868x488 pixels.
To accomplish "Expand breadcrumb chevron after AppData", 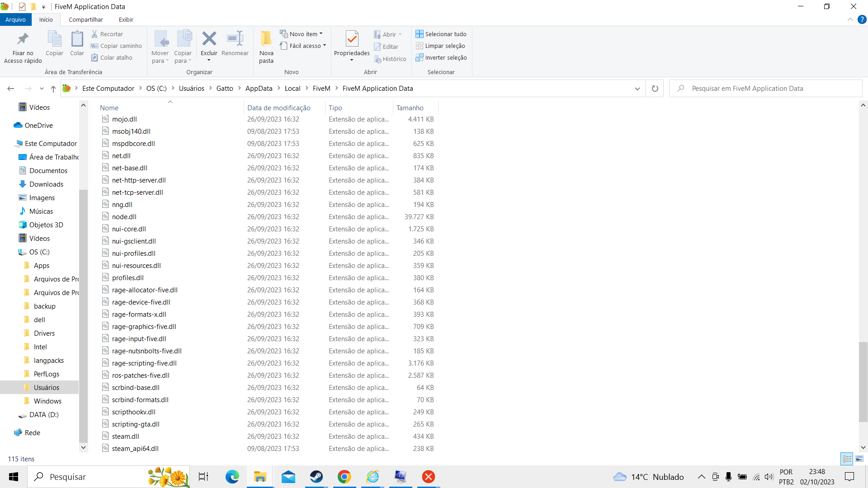I will click(279, 89).
